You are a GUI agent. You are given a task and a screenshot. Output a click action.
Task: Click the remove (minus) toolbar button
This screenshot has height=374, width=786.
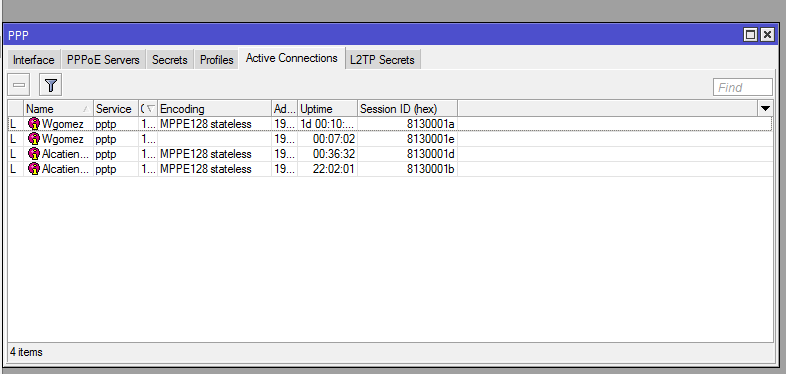tap(19, 85)
